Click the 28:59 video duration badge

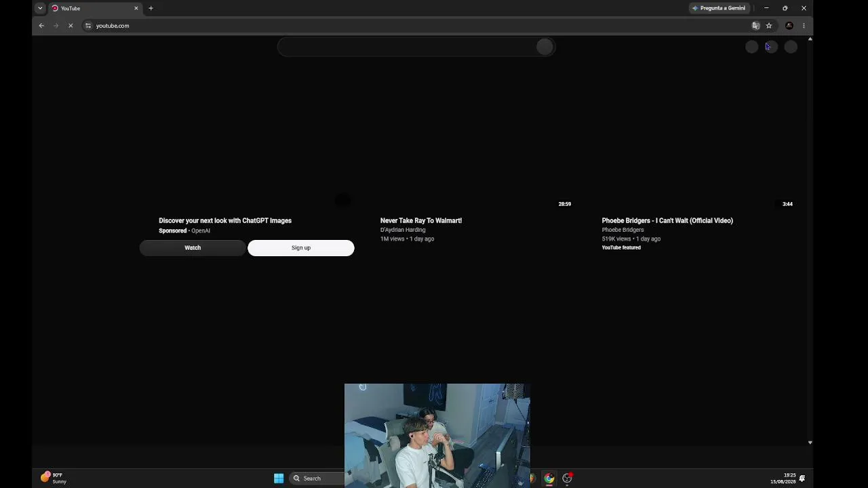click(x=565, y=204)
